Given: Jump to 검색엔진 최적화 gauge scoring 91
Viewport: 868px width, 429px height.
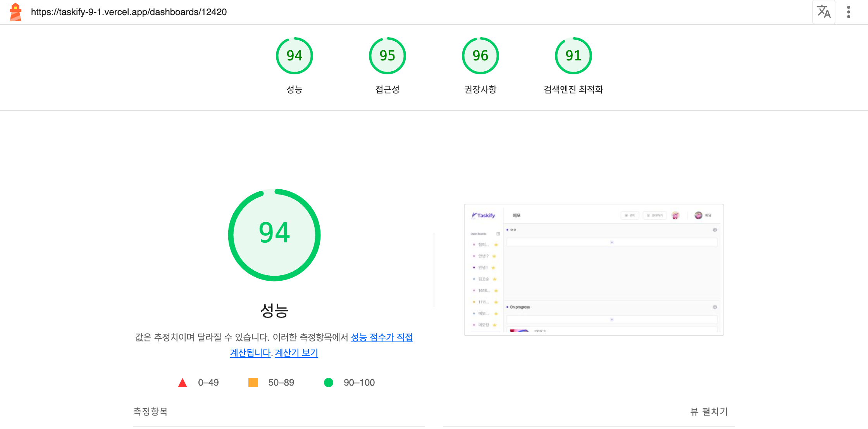Looking at the screenshot, I should point(573,56).
